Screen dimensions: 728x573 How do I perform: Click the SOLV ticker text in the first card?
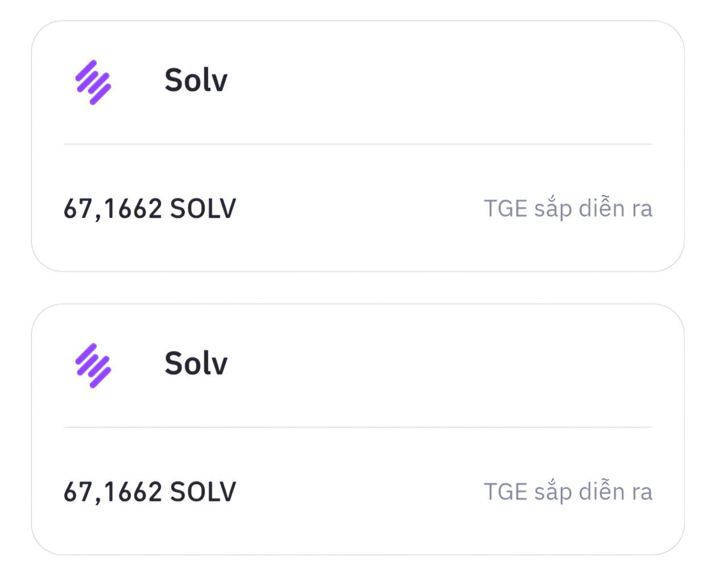pyautogui.click(x=203, y=209)
